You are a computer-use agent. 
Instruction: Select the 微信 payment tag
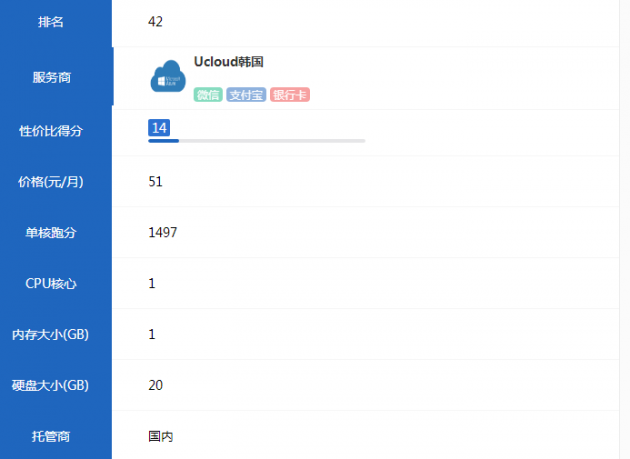[208, 95]
